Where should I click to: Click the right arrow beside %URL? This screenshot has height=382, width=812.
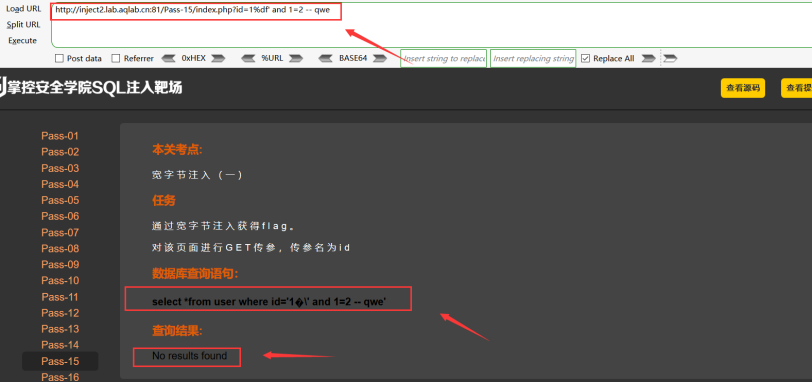[296, 58]
